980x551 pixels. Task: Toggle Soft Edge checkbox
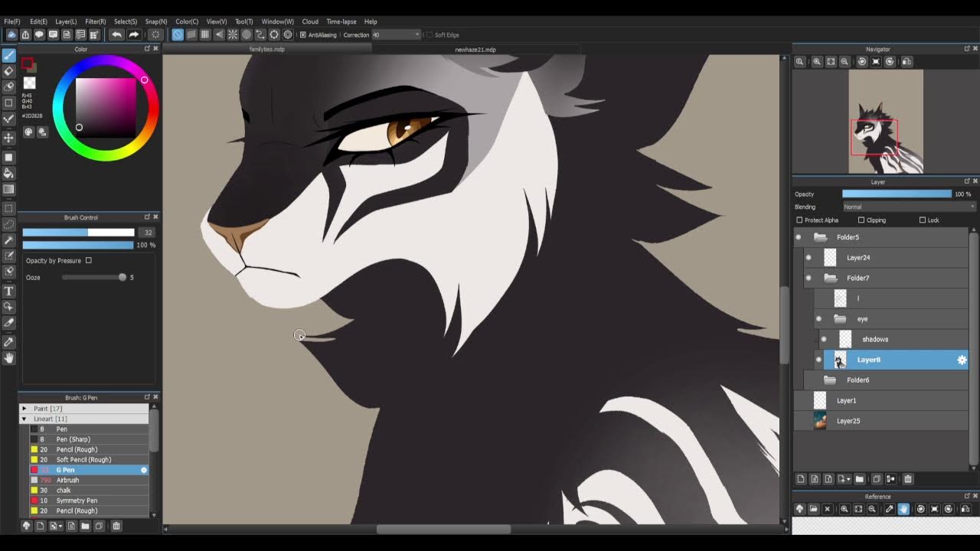pyautogui.click(x=429, y=34)
